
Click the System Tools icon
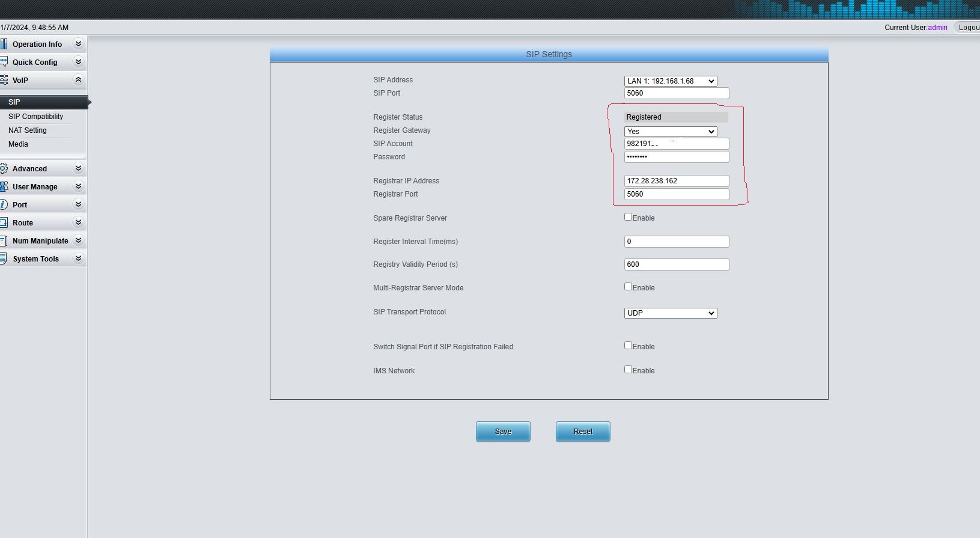tap(4, 258)
